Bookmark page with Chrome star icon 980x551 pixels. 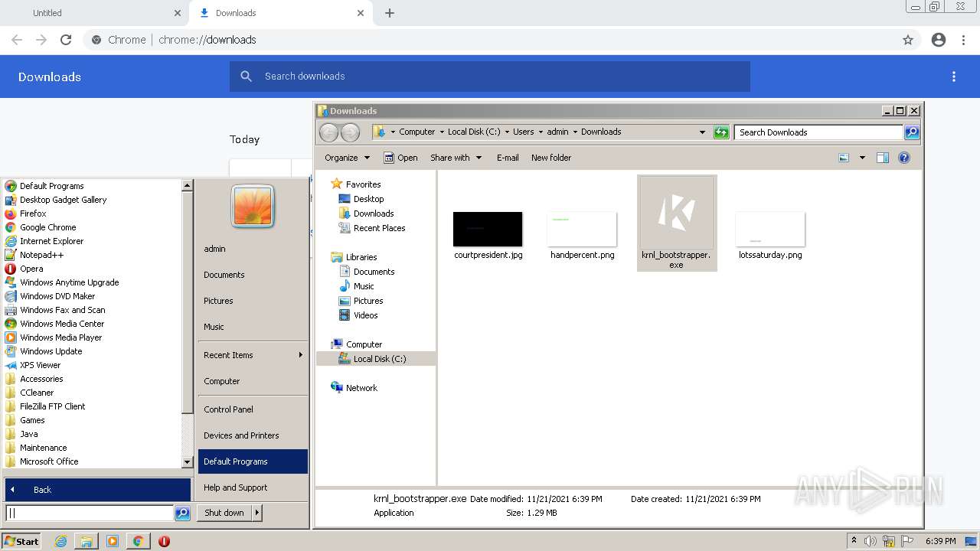tap(908, 40)
